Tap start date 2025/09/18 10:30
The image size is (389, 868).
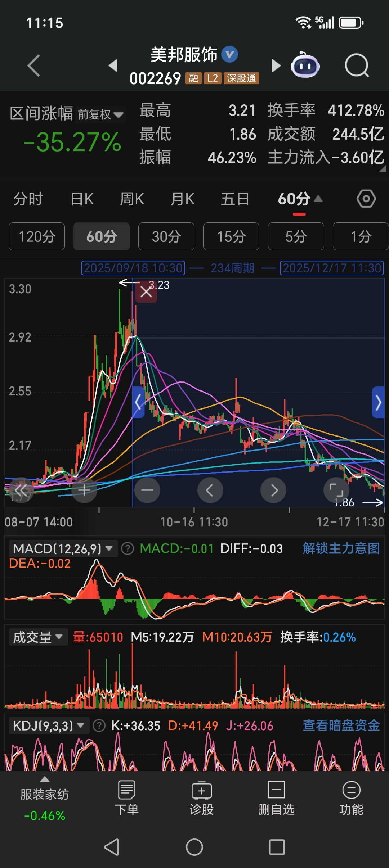(133, 268)
